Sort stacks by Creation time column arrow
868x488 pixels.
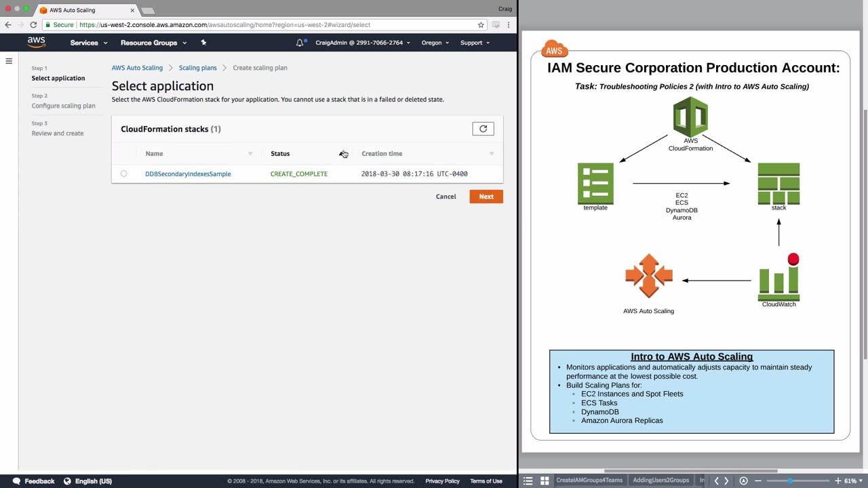point(492,154)
